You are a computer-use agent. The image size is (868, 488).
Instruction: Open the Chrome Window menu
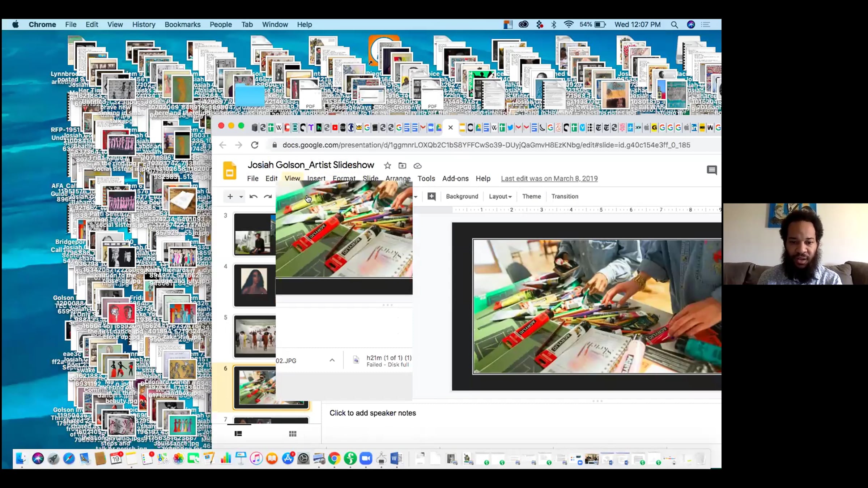275,25
